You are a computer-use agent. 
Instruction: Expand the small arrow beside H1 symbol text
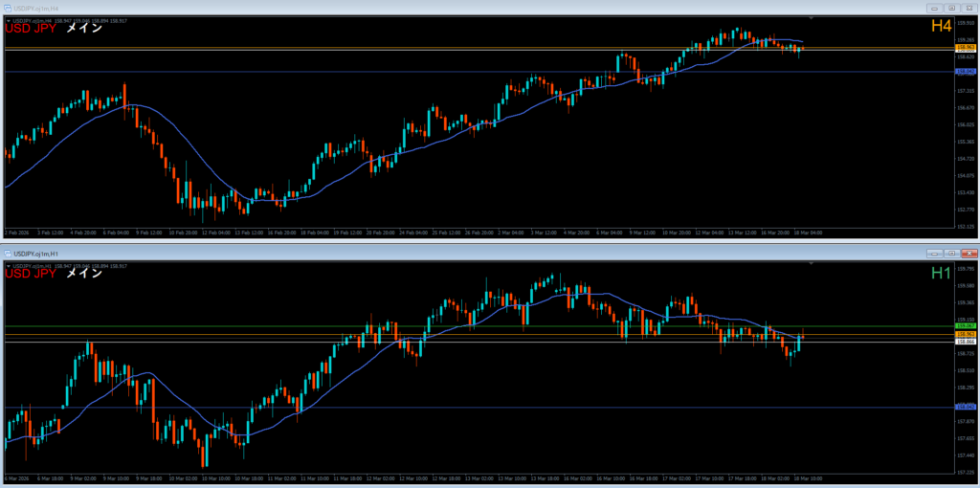click(x=8, y=265)
